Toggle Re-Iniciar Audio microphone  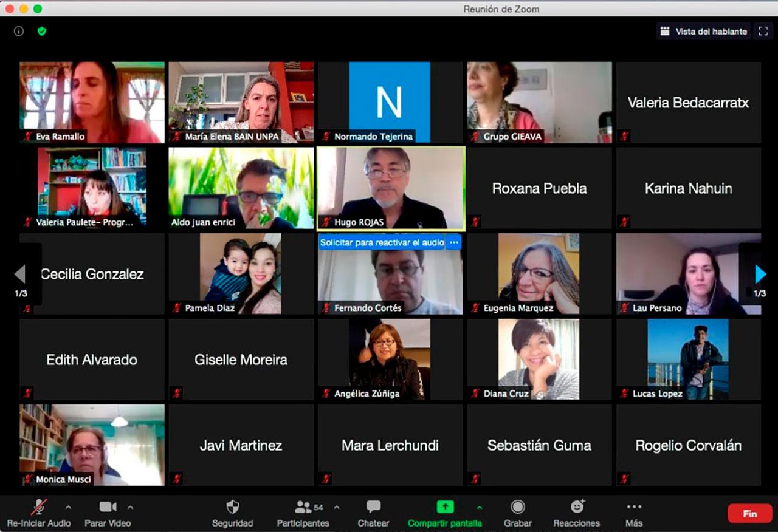pos(39,508)
